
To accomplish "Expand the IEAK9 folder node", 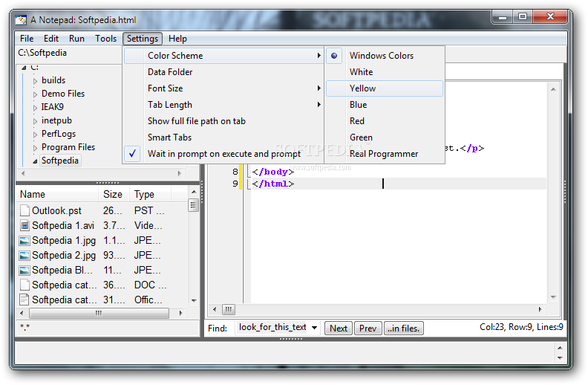I will pyautogui.click(x=35, y=108).
